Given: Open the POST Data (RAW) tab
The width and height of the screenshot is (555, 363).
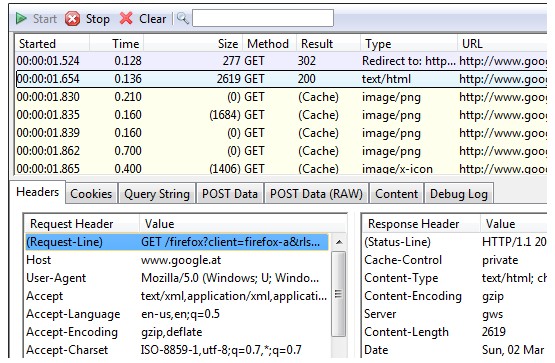Looking at the screenshot, I should [316, 194].
